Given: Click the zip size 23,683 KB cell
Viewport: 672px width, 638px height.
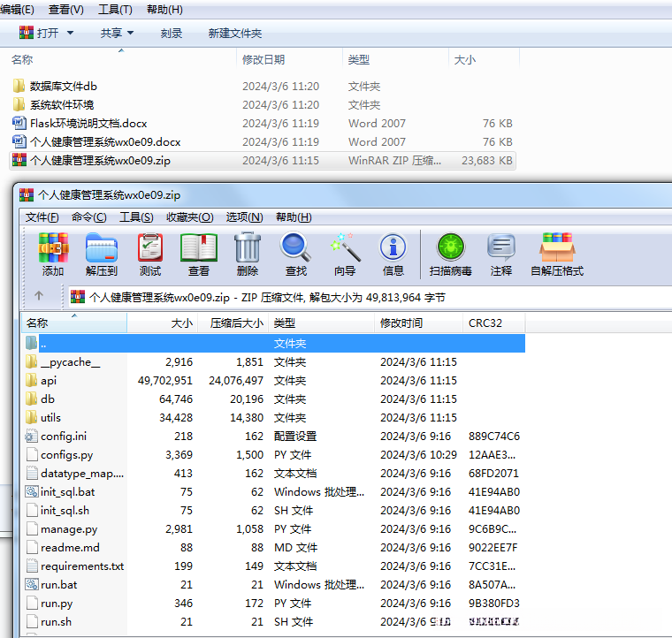Looking at the screenshot, I should pyautogui.click(x=487, y=161).
